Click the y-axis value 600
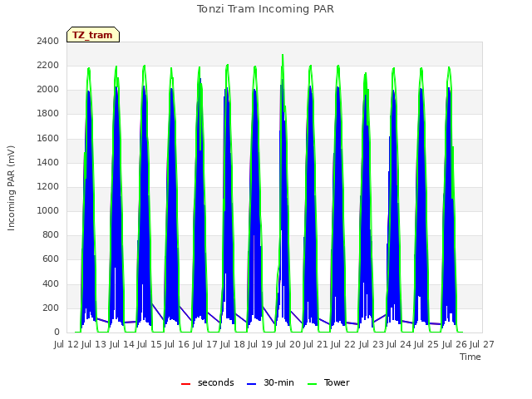 coord(51,259)
